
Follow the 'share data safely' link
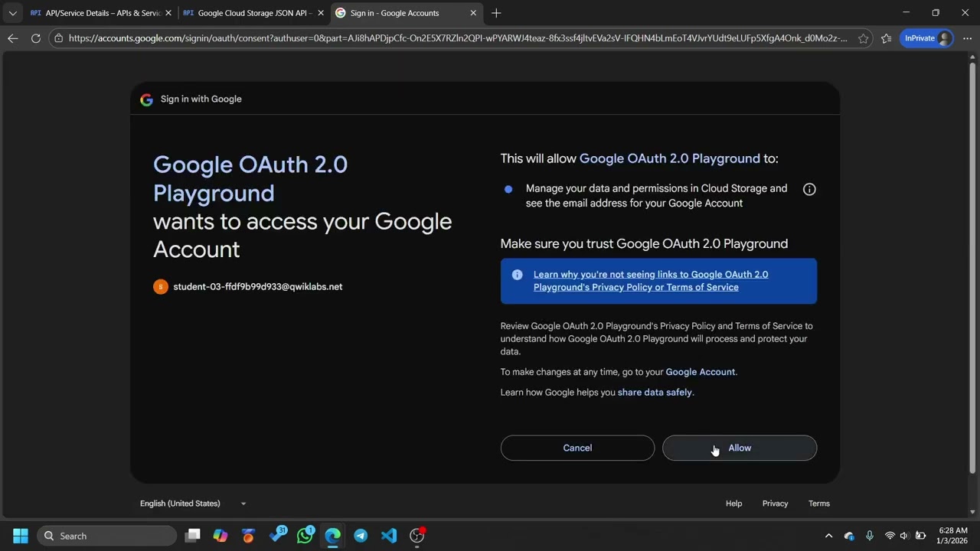[655, 392]
